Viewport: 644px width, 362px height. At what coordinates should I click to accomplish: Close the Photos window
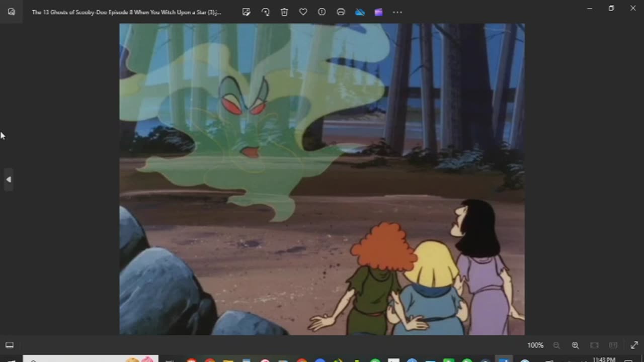pos(633,8)
